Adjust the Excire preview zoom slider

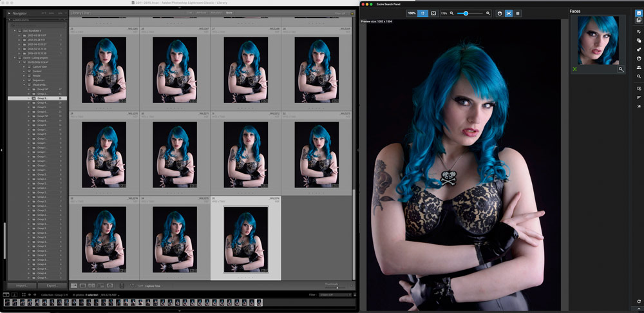(470, 14)
